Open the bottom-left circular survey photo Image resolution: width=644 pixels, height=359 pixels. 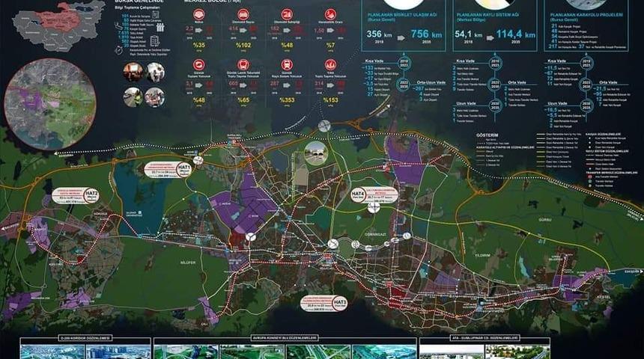133,97
